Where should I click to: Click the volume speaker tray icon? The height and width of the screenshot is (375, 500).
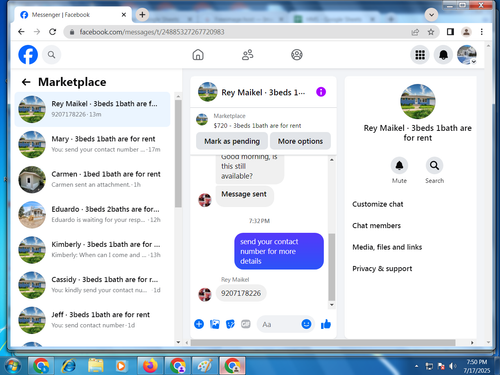pyautogui.click(x=452, y=366)
